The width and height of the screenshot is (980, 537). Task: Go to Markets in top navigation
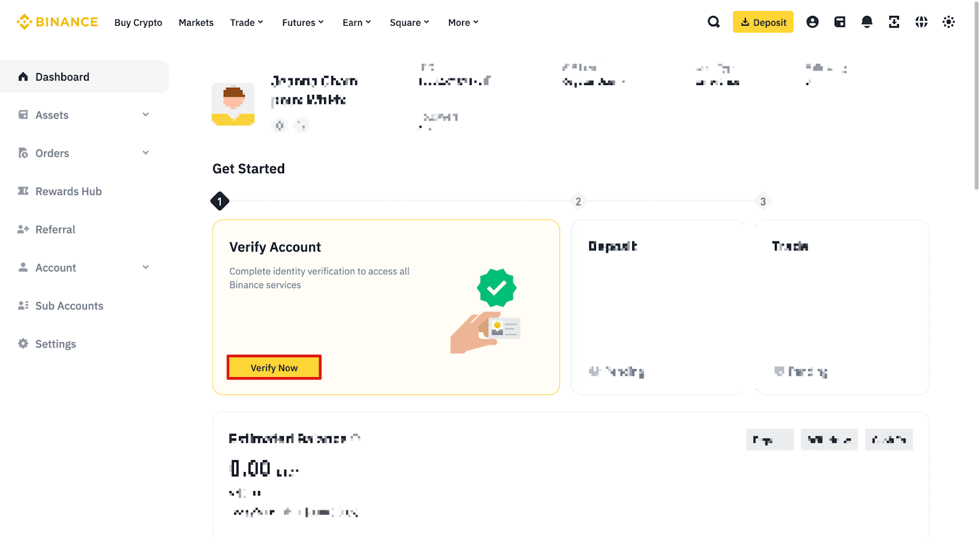[196, 23]
